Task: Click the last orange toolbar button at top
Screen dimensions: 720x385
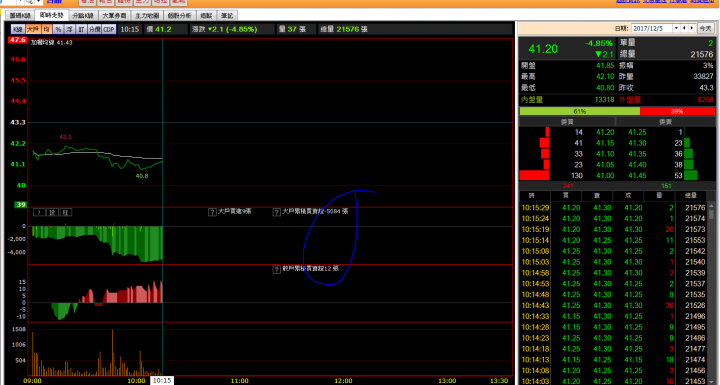Action: click(179, 2)
